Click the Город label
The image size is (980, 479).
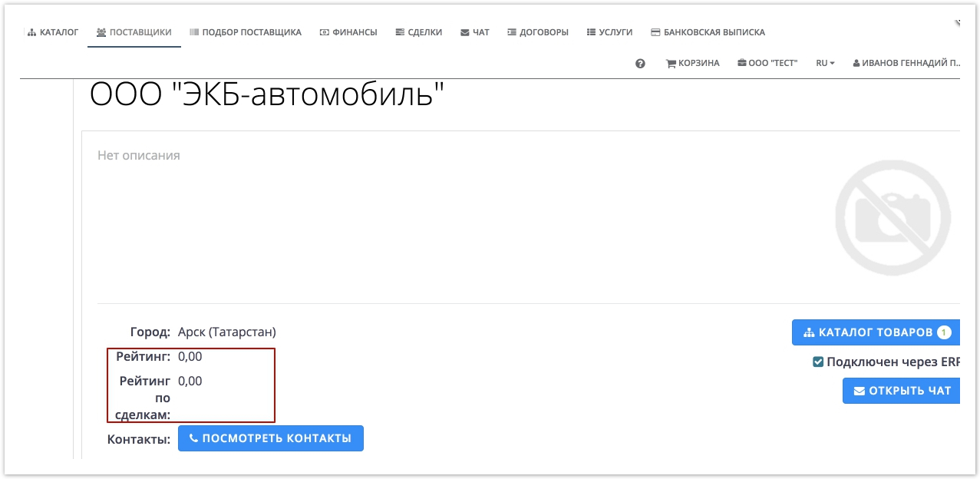tap(150, 332)
